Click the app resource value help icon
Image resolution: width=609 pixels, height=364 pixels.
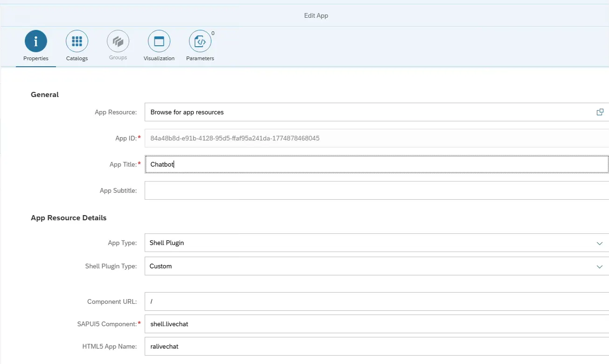600,112
